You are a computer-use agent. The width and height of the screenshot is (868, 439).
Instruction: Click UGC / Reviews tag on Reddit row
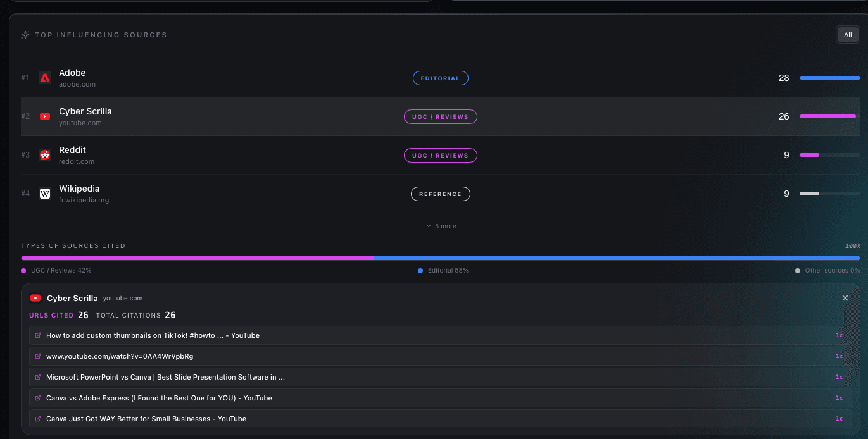(x=440, y=156)
